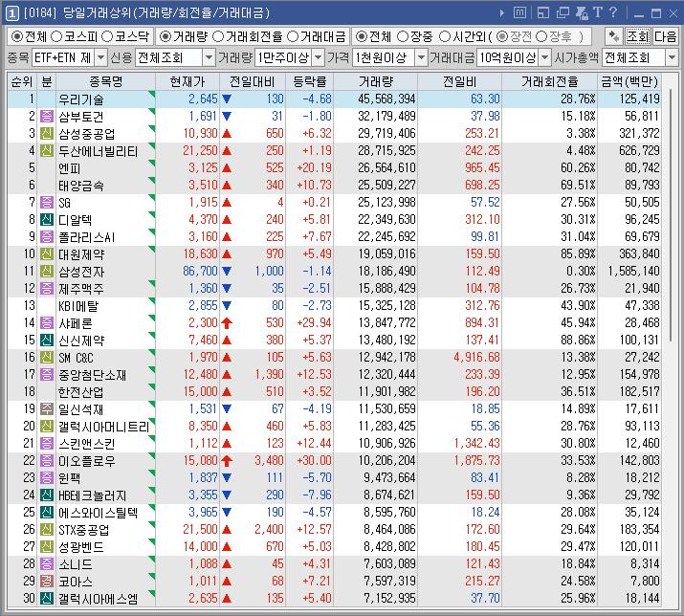This screenshot has width=684, height=616.
Task: Click the double-arrow icon beside 조회
Action: [614, 36]
